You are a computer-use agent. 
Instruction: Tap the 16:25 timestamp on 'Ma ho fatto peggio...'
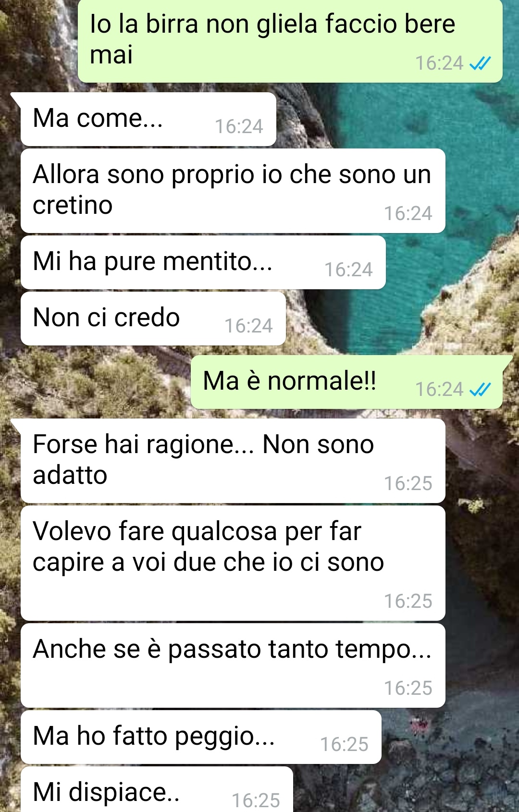(x=344, y=745)
